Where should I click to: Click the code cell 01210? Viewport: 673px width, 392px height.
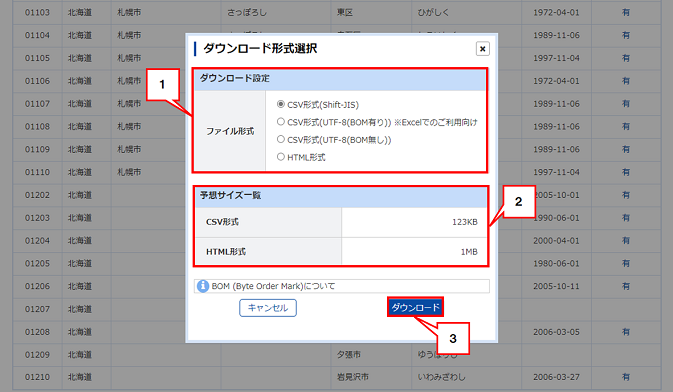click(37, 377)
